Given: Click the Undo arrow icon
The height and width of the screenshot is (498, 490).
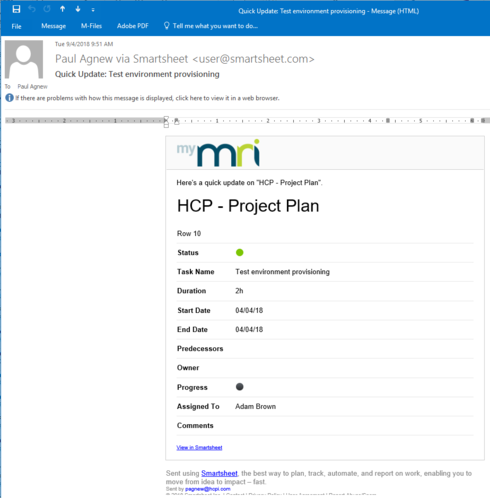Looking at the screenshot, I should pos(32,9).
